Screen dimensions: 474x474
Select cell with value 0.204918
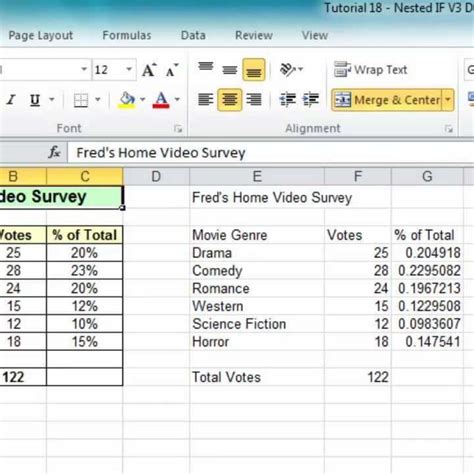[427, 253]
